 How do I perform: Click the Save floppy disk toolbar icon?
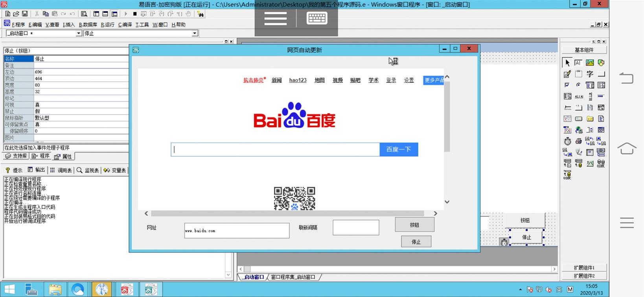(25, 14)
